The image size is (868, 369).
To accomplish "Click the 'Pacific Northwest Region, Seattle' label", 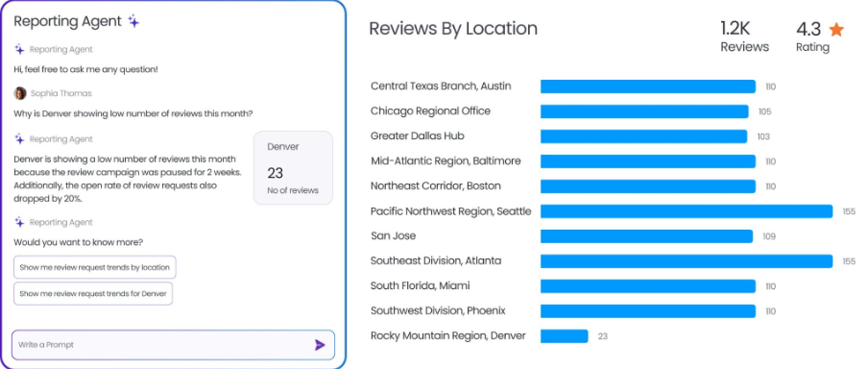I will (451, 211).
